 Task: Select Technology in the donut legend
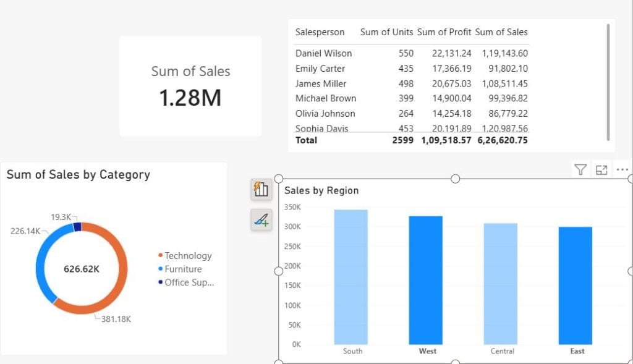point(185,255)
